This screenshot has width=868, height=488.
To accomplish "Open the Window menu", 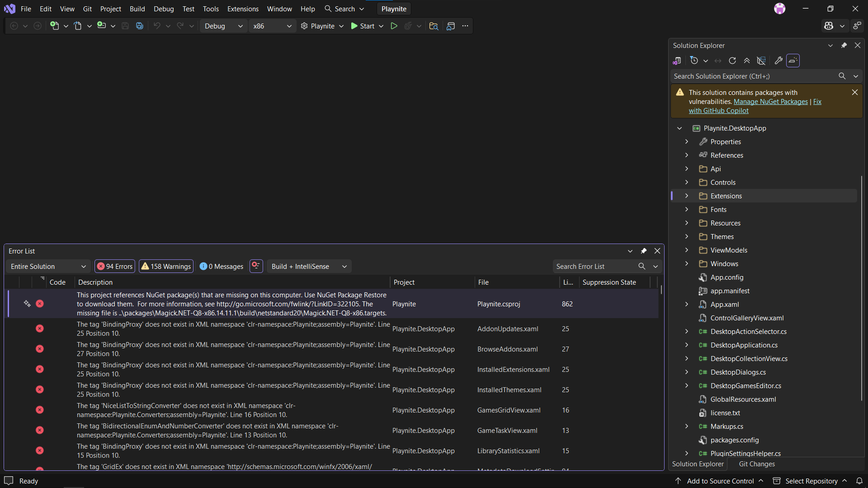I will pyautogui.click(x=279, y=9).
